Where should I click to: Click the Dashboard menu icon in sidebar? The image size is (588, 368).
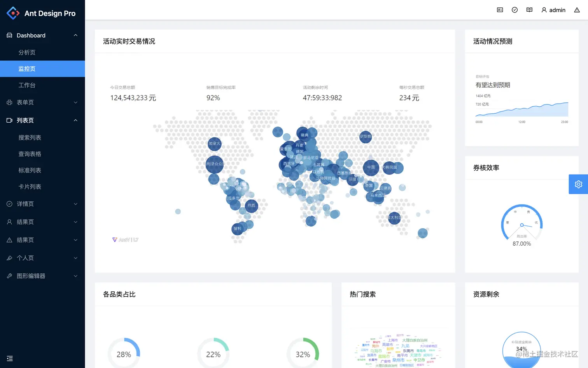click(9, 35)
